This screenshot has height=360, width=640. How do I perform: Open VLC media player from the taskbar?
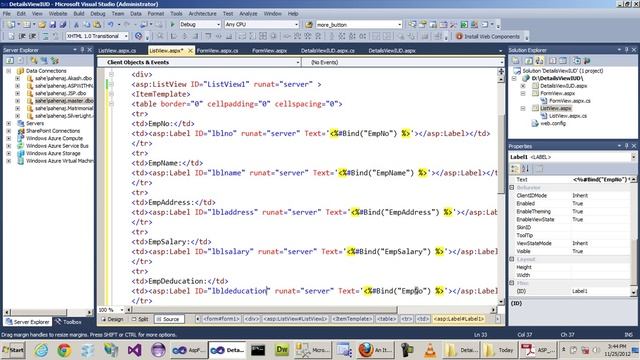(x=429, y=350)
